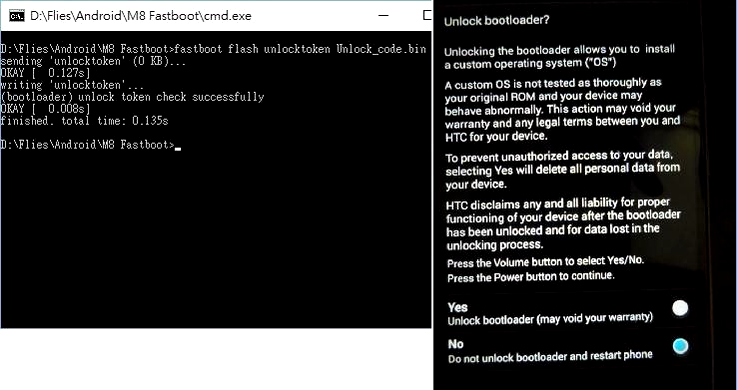Click the blinking cursor at the prompt

(x=178, y=148)
